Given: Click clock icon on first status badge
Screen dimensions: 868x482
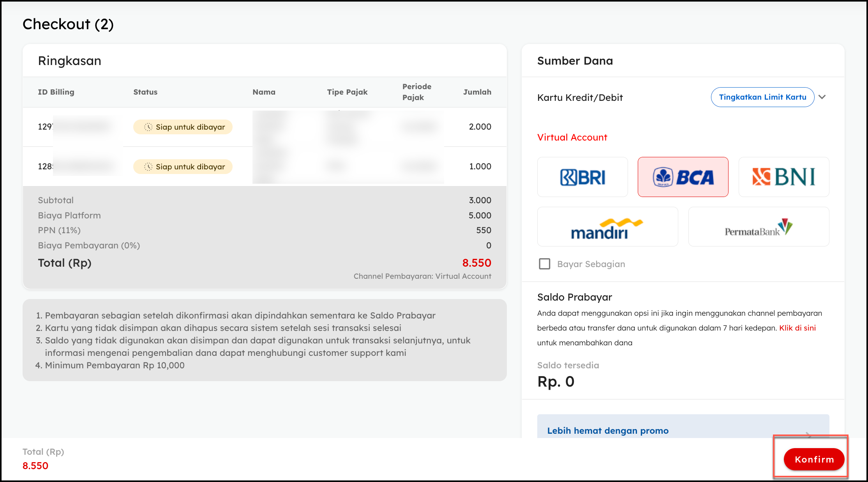Looking at the screenshot, I should pos(148,127).
